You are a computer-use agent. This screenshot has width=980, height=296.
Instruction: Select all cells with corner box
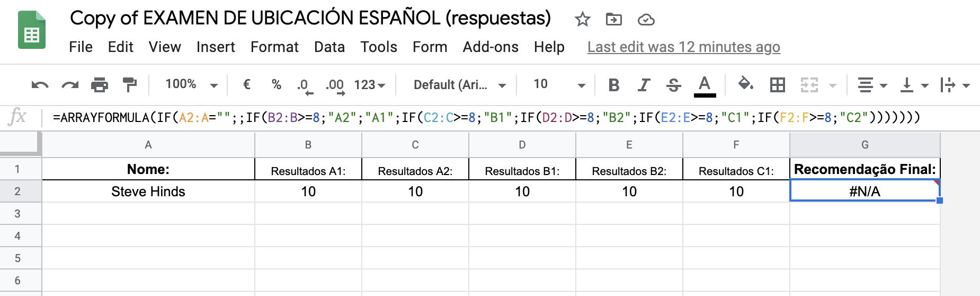click(20, 144)
